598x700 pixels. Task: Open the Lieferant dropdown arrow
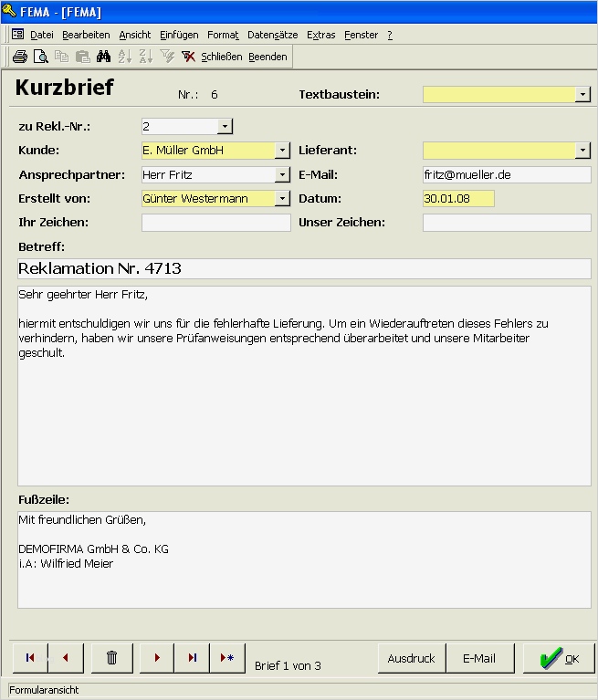point(582,151)
